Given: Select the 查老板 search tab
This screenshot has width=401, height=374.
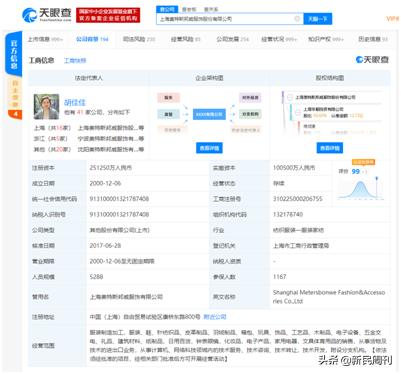Looking at the screenshot, I should point(189,10).
